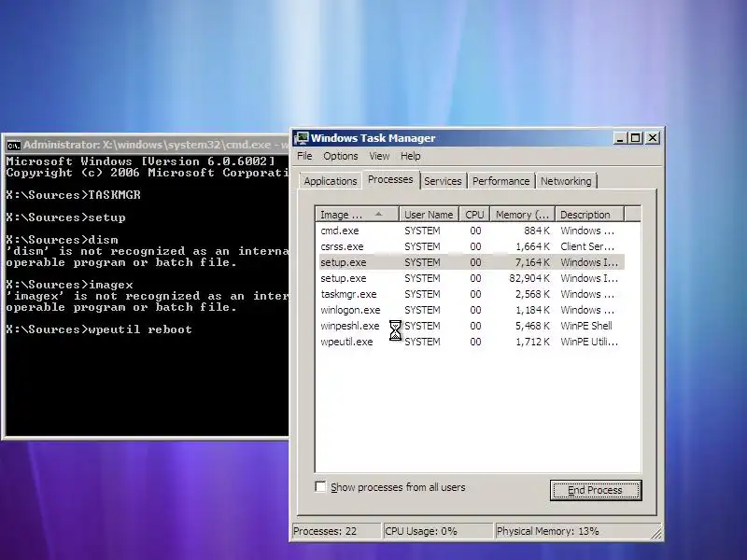The width and height of the screenshot is (747, 560).
Task: Open the Help menu
Action: pyautogui.click(x=410, y=156)
